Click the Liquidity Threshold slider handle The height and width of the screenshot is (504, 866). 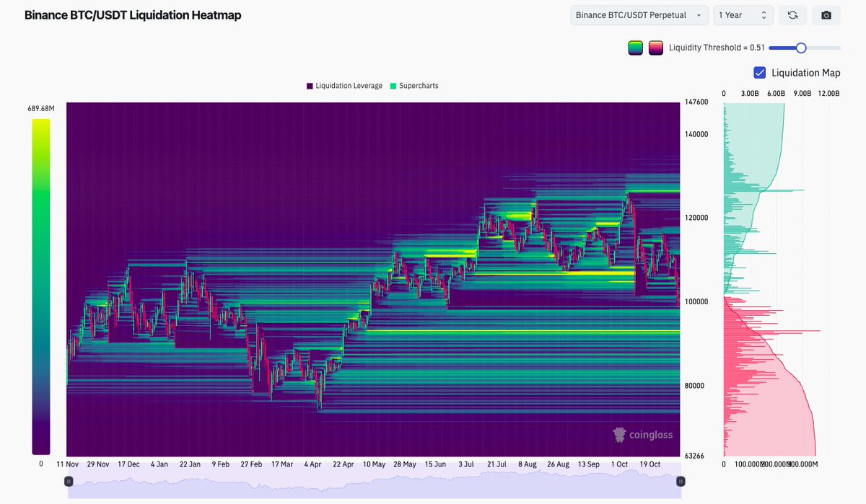pyautogui.click(x=800, y=48)
